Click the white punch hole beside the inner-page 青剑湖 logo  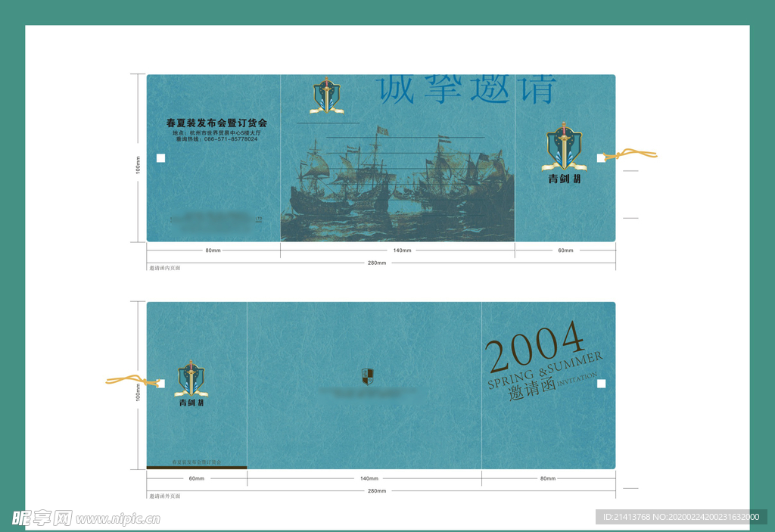(x=600, y=157)
